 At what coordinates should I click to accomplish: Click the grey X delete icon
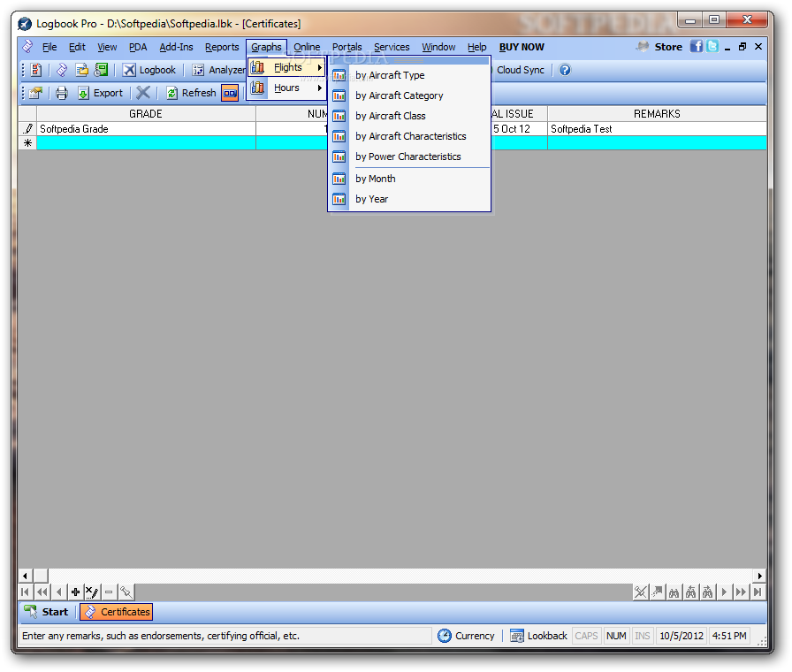point(143,93)
